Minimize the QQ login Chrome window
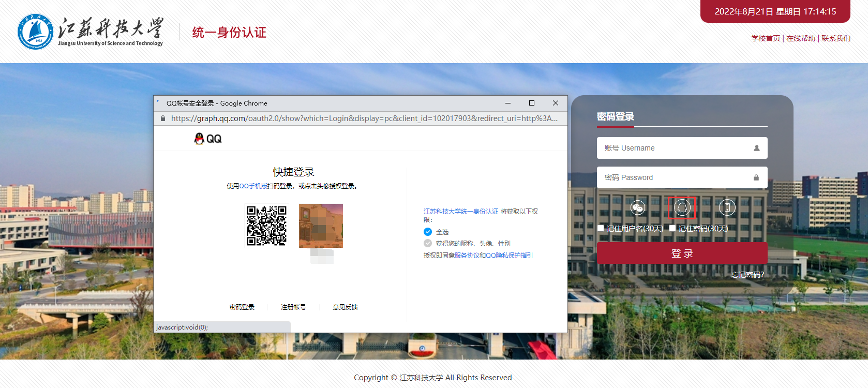Screen dimensions: 868x388 point(508,103)
